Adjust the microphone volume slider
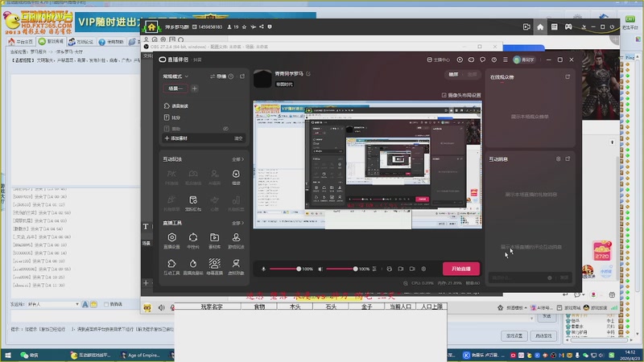The height and width of the screenshot is (362, 644). (x=285, y=269)
